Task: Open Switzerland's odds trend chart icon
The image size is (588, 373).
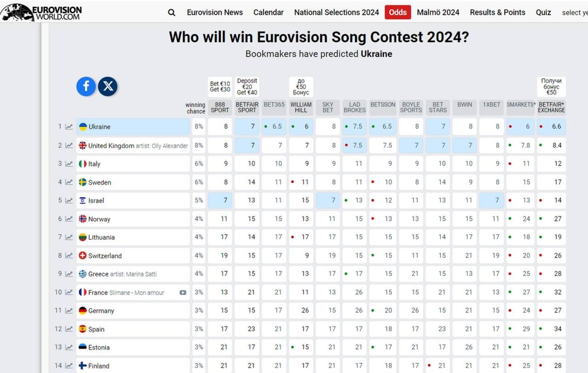Action: click(69, 255)
